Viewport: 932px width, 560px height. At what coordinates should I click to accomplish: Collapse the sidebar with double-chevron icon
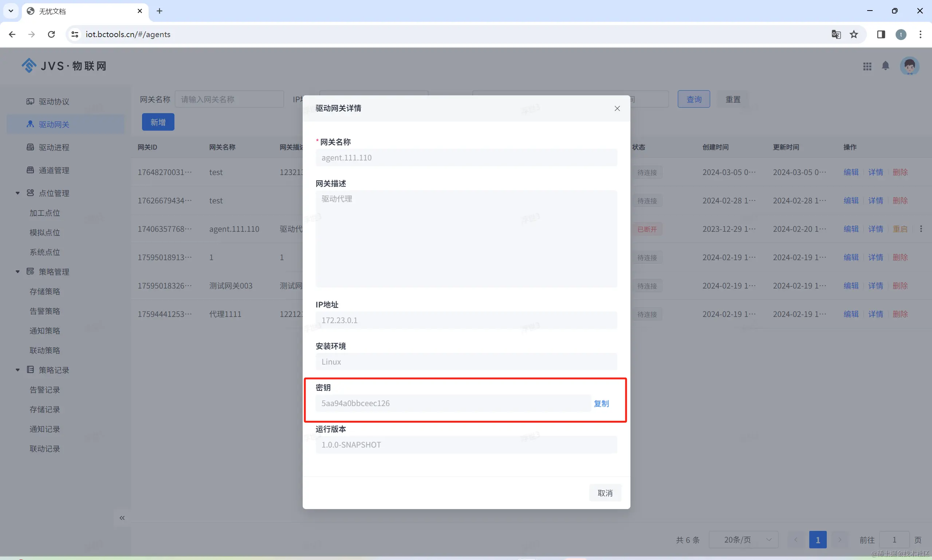point(122,518)
